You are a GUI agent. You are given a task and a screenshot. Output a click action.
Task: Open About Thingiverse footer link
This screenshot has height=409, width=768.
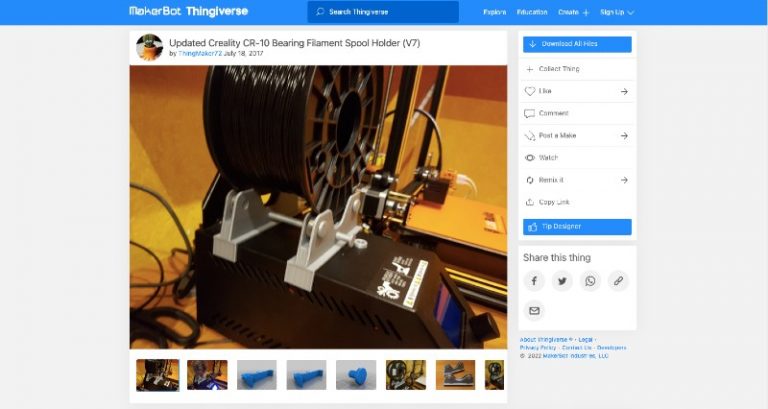[546, 339]
